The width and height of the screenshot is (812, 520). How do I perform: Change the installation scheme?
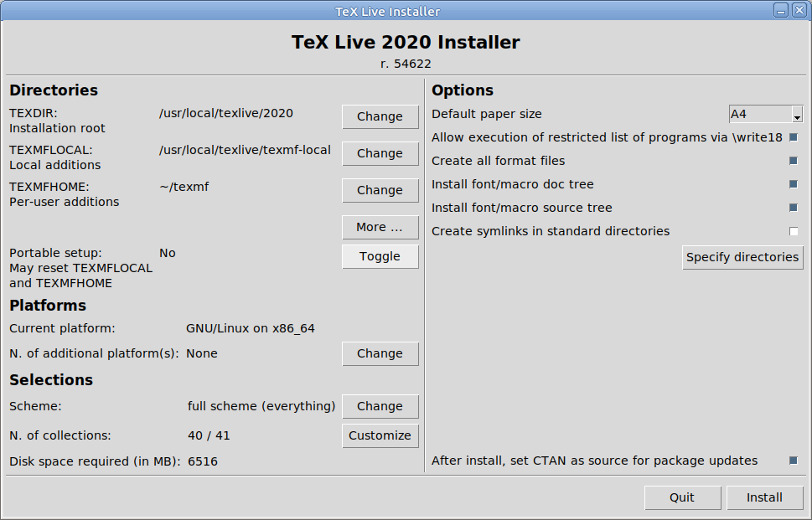coord(380,406)
